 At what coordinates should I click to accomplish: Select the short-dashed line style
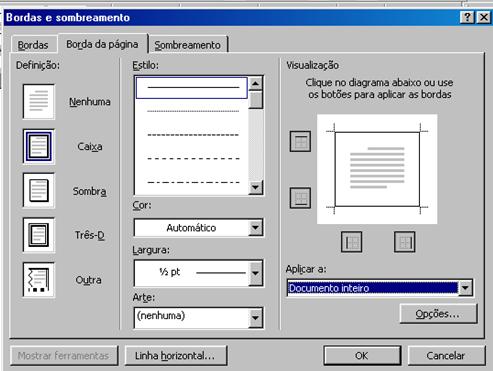point(193,135)
